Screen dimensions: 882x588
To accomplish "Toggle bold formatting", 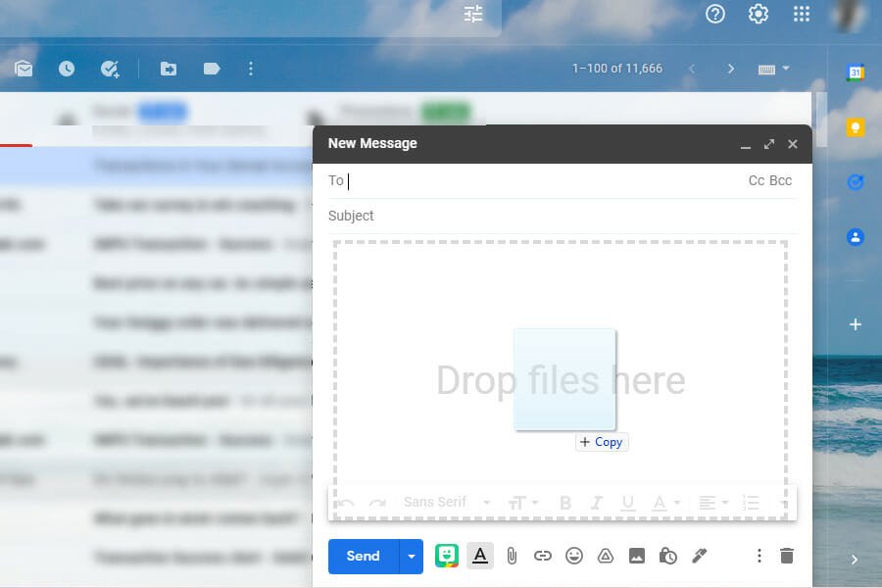I will (x=565, y=502).
